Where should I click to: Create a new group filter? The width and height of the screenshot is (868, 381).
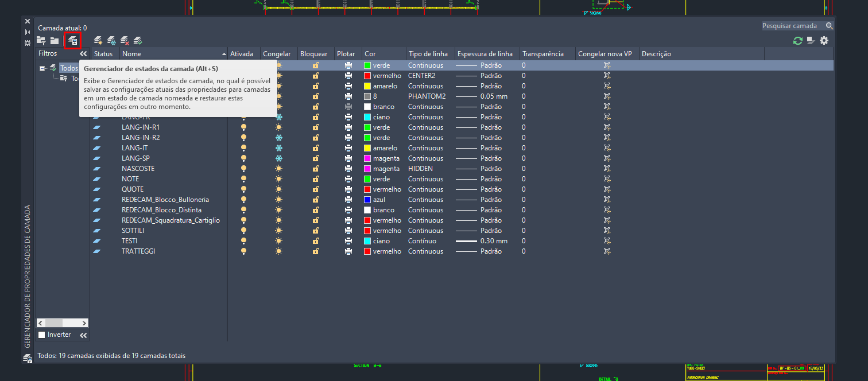pos(55,40)
